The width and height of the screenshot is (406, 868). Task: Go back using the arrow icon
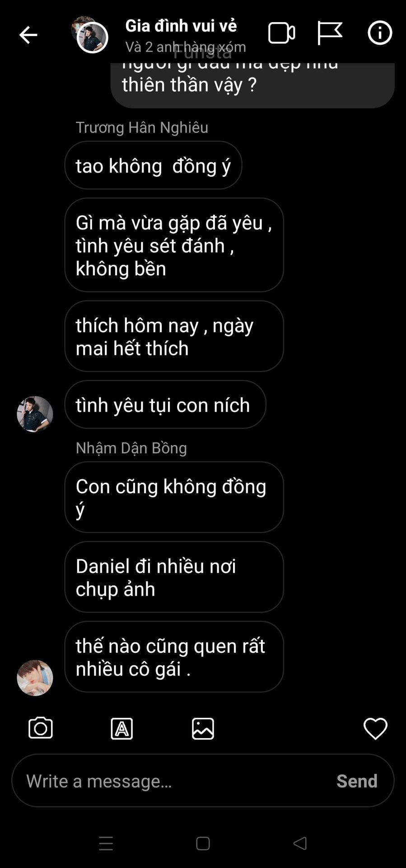[28, 35]
